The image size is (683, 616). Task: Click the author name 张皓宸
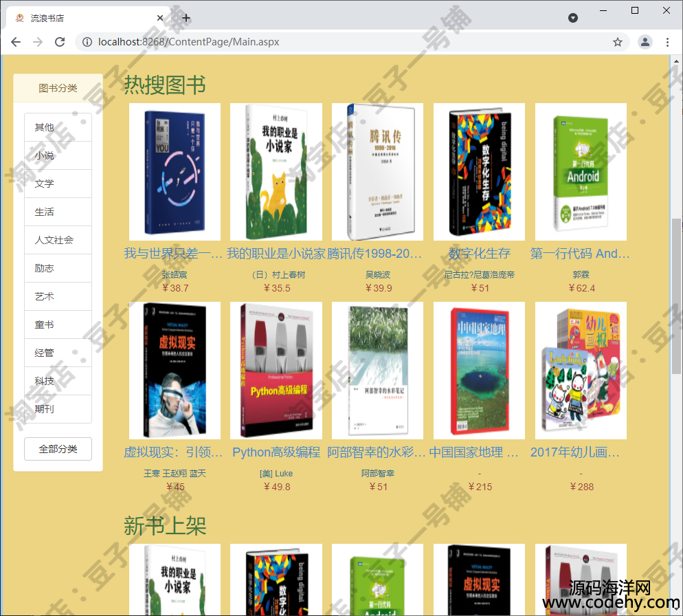click(175, 274)
